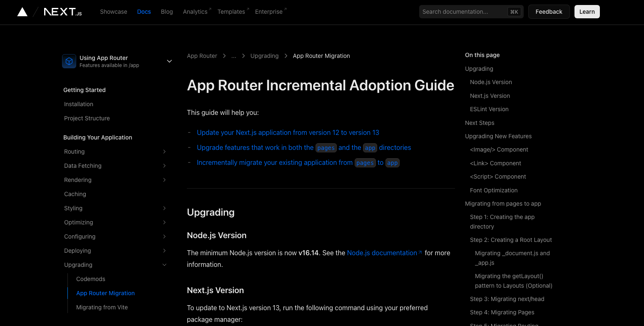The image size is (644, 326).
Task: Click the Deploying sidebar label
Action: pos(77,251)
